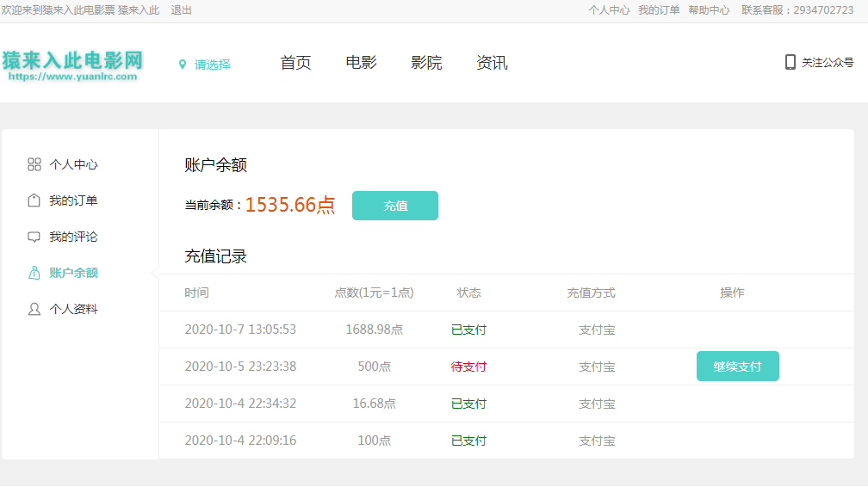
Task: Click the 个人资料 person icon
Action: pyautogui.click(x=34, y=309)
